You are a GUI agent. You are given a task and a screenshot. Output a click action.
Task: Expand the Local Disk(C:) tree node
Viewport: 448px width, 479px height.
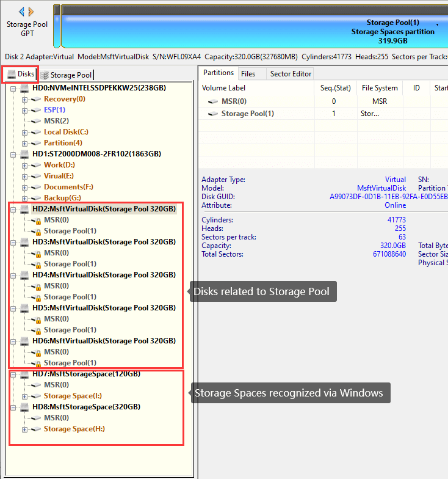click(25, 132)
